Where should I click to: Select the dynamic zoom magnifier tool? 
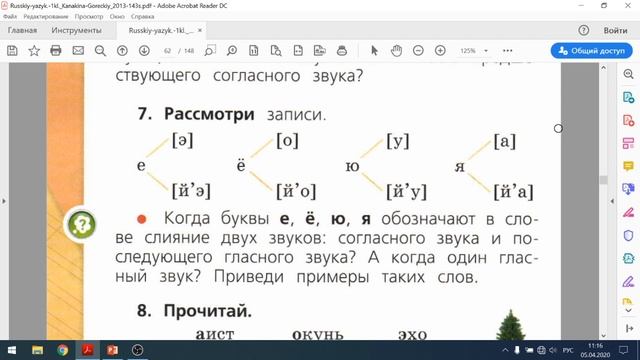(x=232, y=51)
